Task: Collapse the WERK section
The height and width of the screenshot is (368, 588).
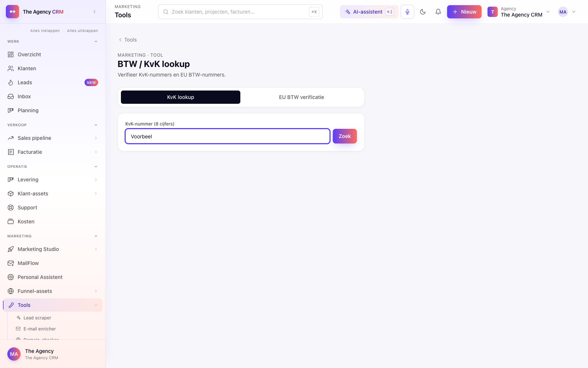Action: [96, 42]
